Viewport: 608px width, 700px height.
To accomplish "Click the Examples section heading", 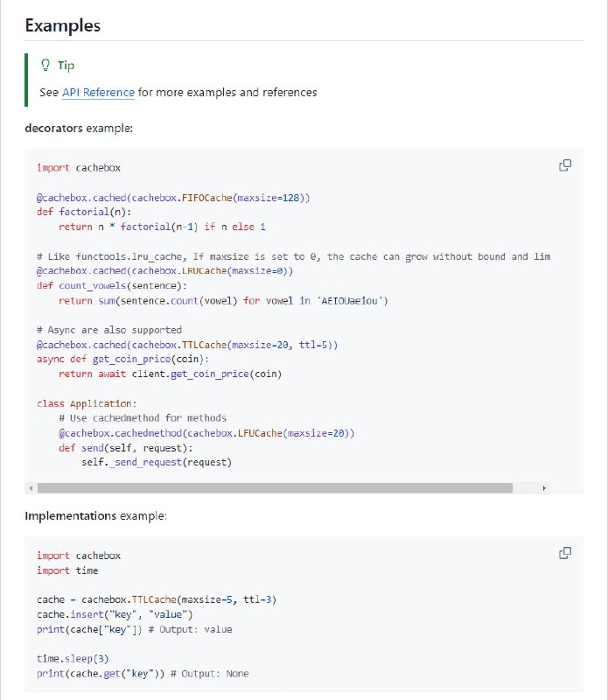I will [x=63, y=25].
